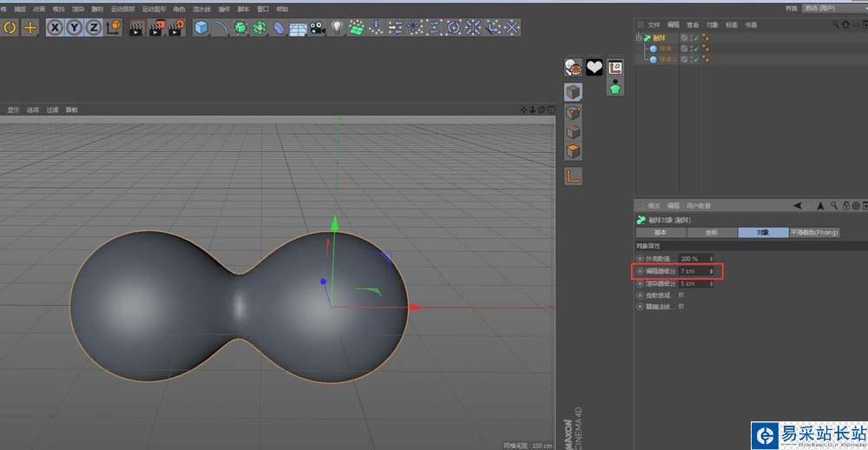Switch to the Coordinates tab
Image resolution: width=868 pixels, height=450 pixels.
712,232
